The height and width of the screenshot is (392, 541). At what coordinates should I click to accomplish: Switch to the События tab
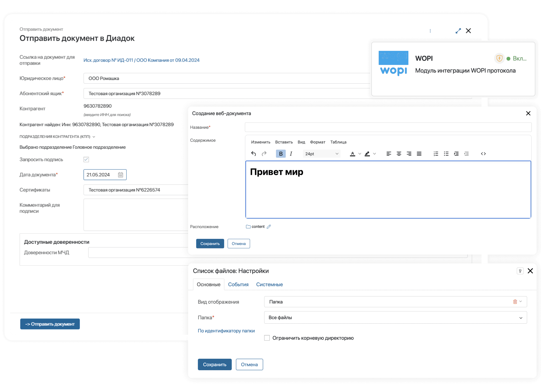pos(238,285)
